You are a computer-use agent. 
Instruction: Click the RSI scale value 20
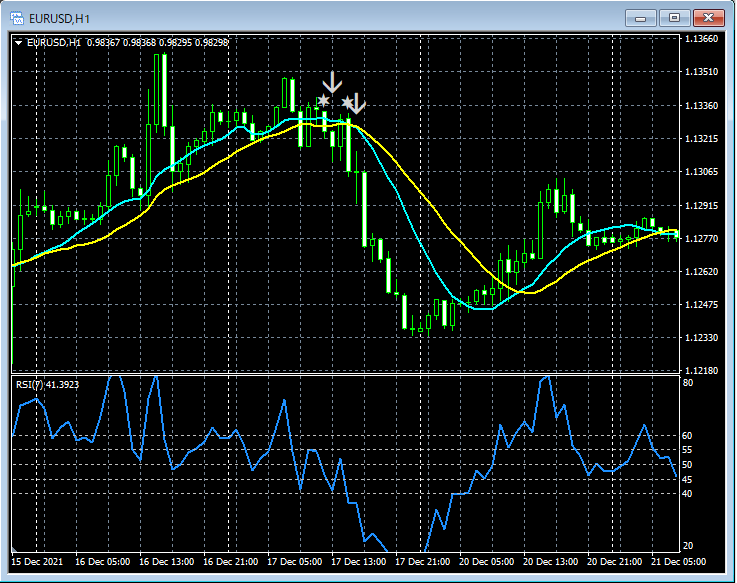click(688, 546)
